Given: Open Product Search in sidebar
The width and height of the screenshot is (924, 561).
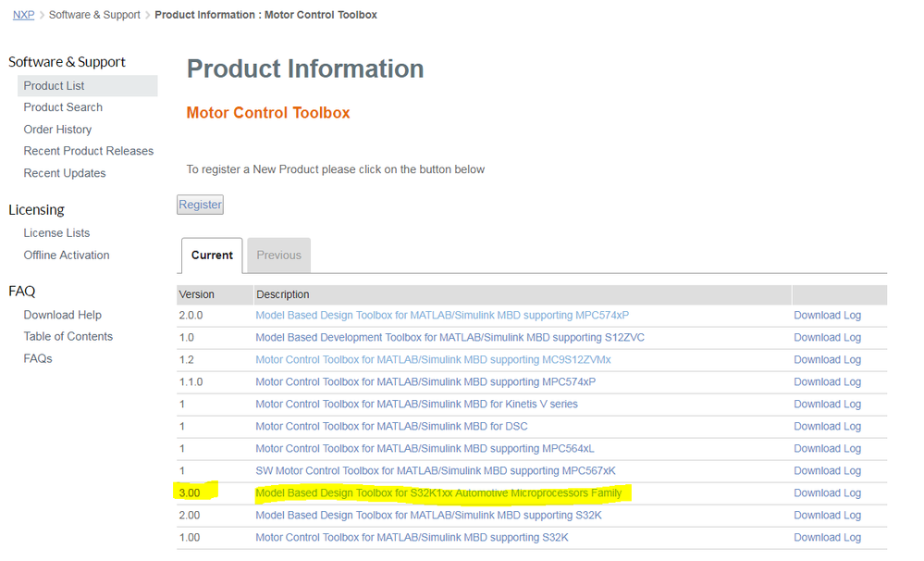Looking at the screenshot, I should point(63,107).
